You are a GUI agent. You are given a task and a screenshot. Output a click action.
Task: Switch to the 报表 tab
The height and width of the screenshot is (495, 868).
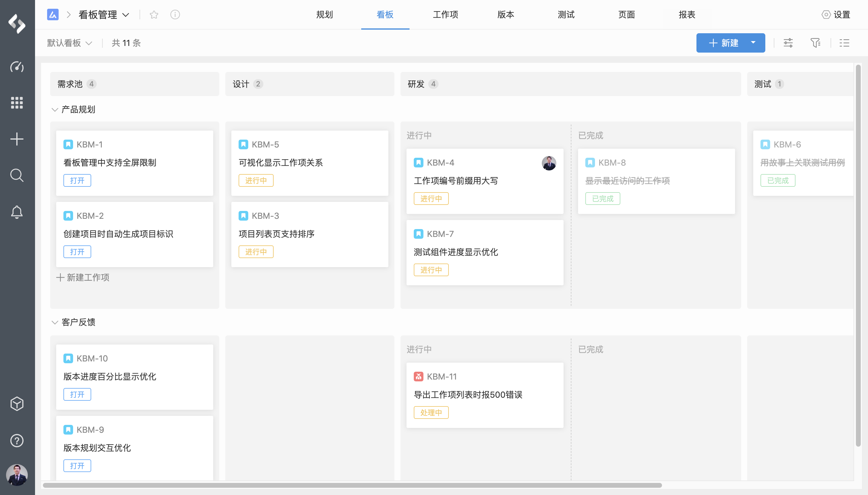pos(687,15)
